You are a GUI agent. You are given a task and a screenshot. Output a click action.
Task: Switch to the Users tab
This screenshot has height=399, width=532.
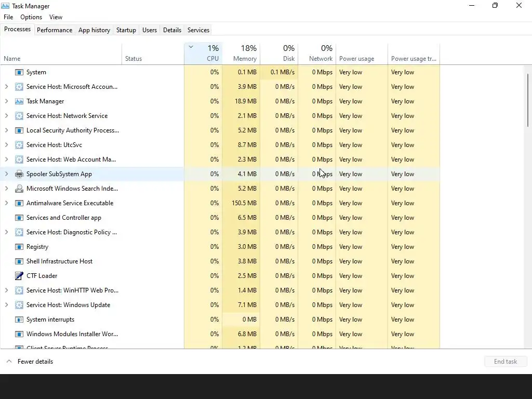pos(150,30)
